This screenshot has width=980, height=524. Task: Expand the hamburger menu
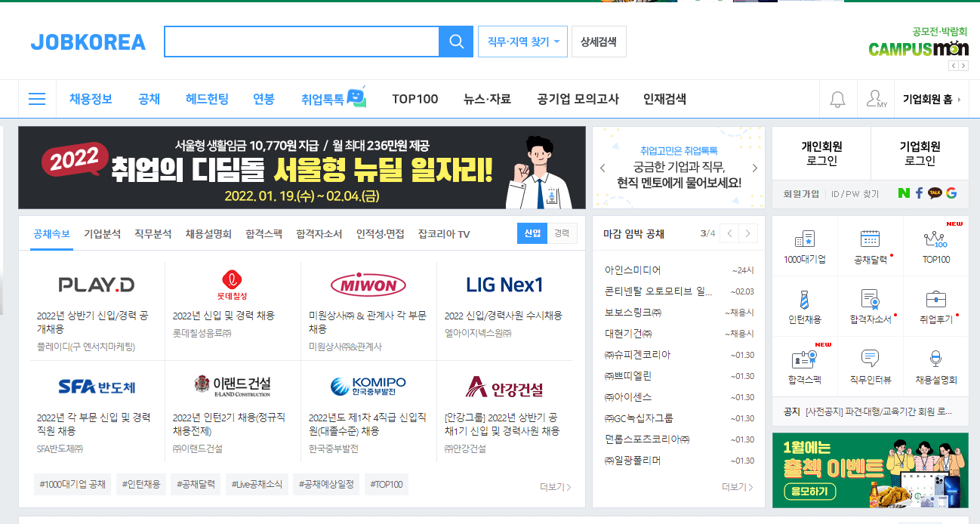pyautogui.click(x=36, y=98)
